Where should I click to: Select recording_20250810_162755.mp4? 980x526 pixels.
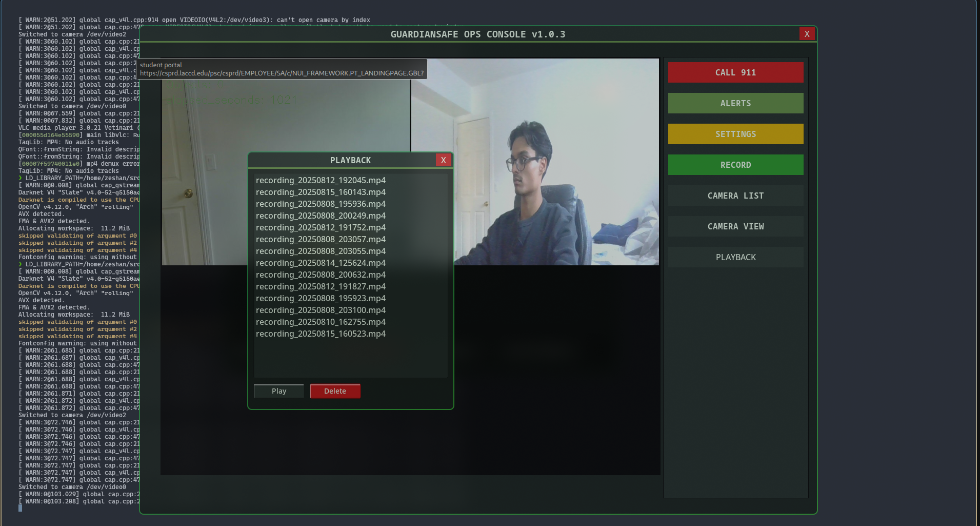(x=321, y=322)
